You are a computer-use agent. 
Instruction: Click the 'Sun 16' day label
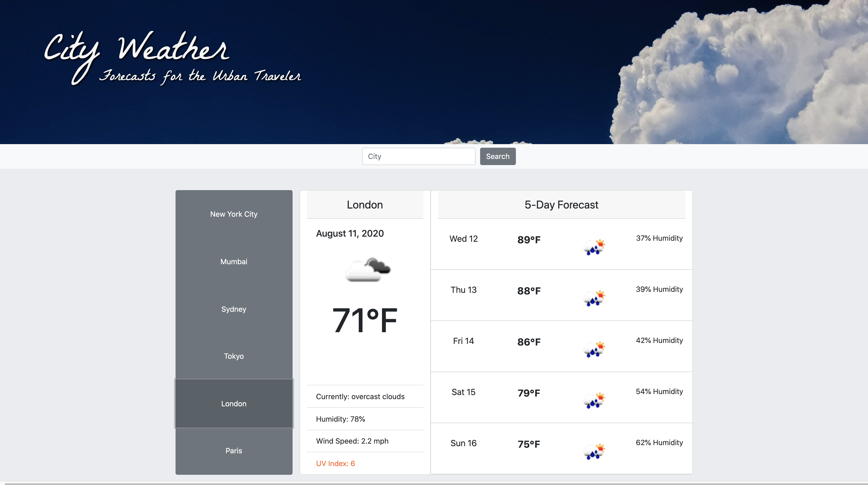tap(464, 443)
